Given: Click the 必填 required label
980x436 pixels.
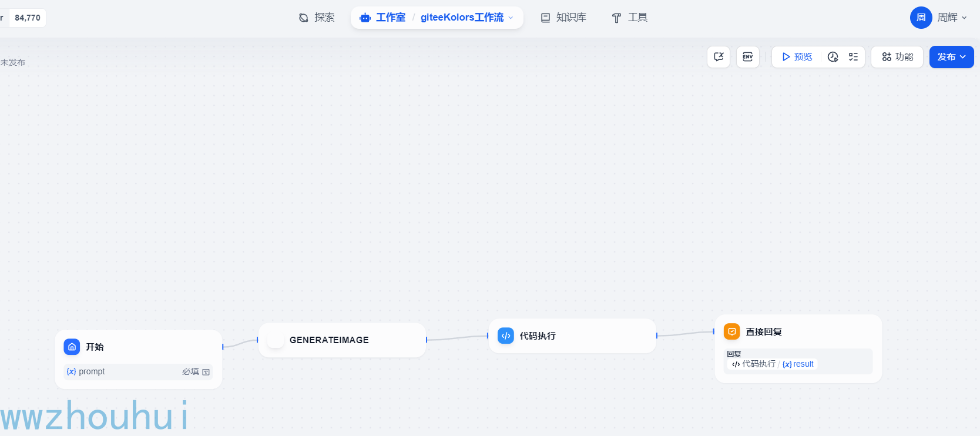Looking at the screenshot, I should click(190, 372).
